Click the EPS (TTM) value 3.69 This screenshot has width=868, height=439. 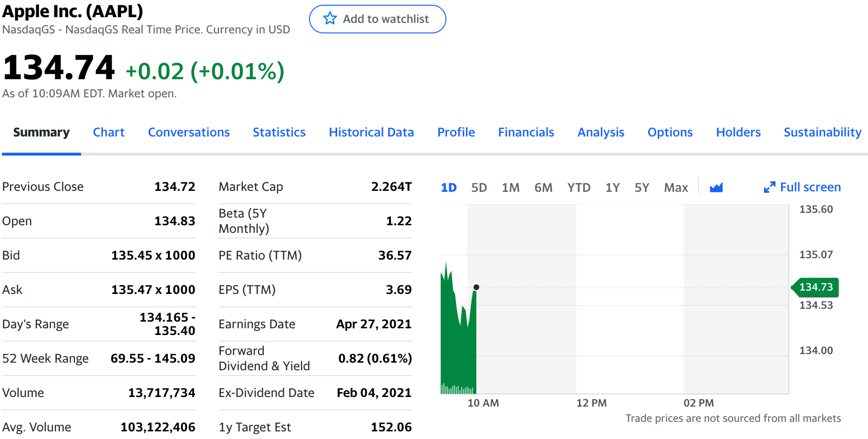tap(399, 290)
